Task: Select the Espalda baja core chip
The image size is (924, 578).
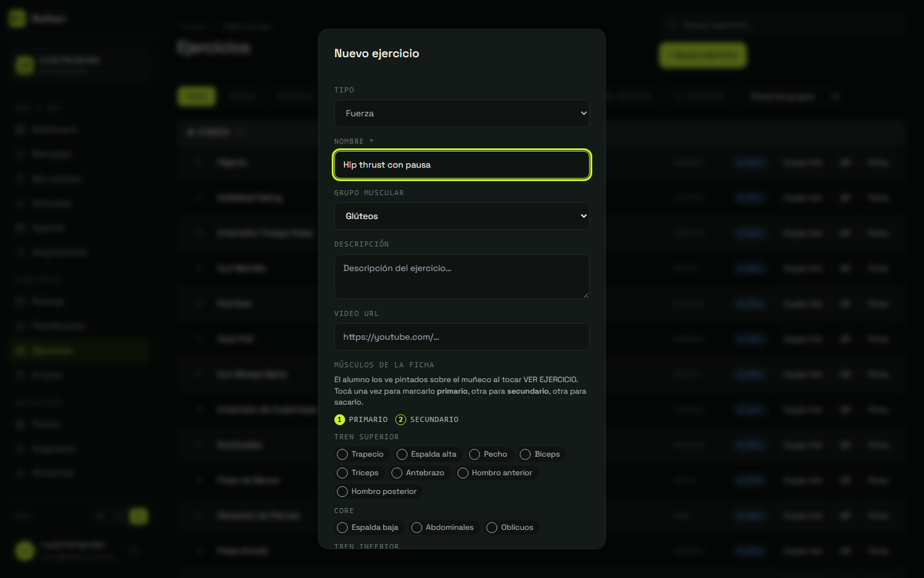Action: click(368, 527)
